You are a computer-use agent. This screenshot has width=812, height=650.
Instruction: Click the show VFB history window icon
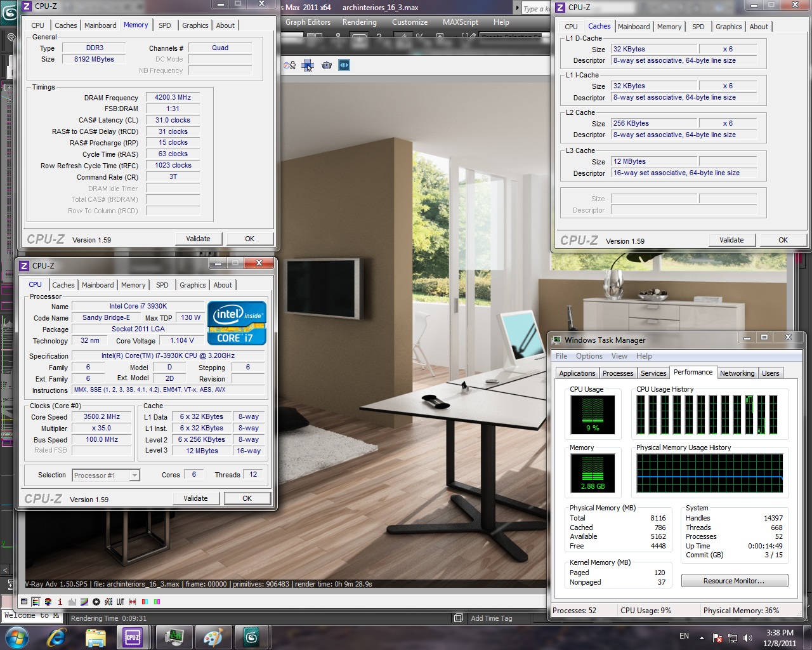tap(24, 602)
